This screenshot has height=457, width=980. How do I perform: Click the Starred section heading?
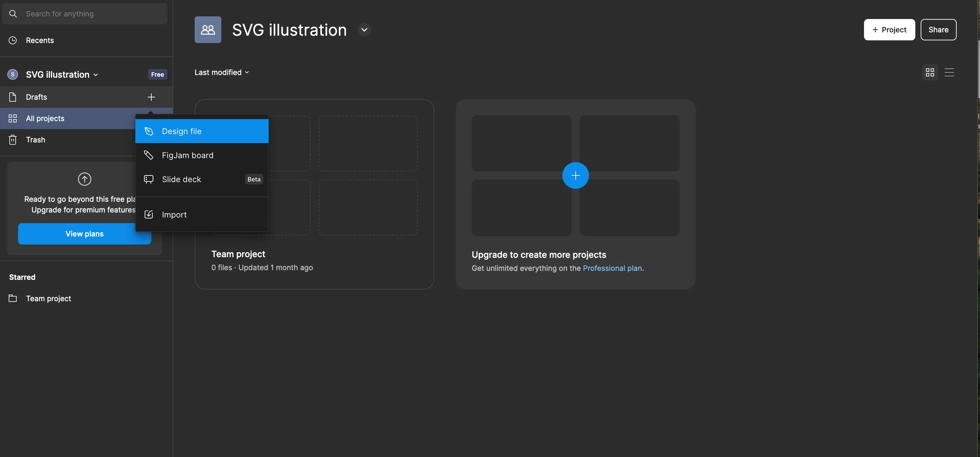22,277
